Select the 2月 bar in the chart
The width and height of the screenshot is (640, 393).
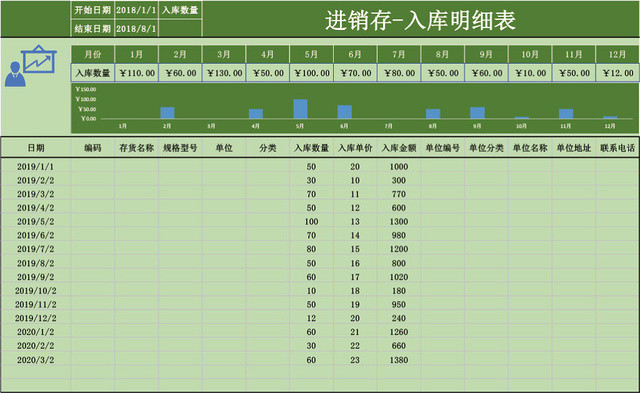(167, 113)
